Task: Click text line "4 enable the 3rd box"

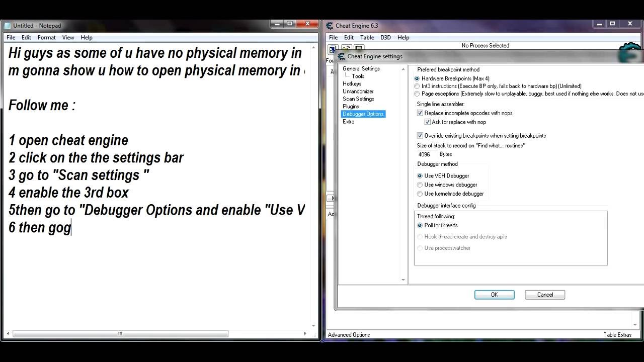Action: [68, 193]
